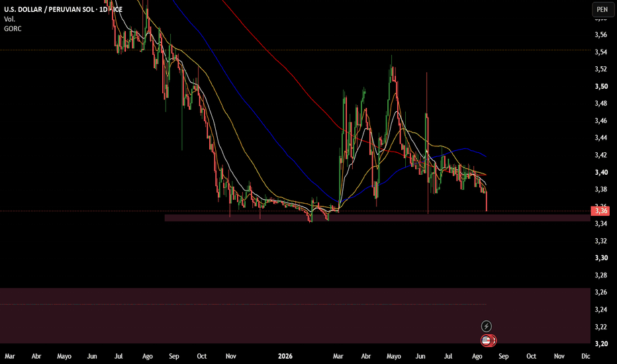Click the 3,20 price scale label

point(601,343)
